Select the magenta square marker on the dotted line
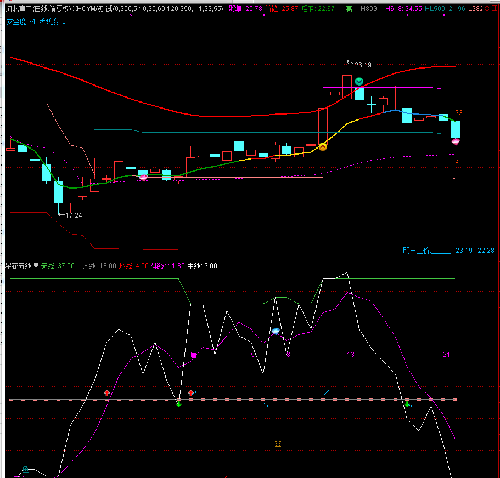The width and height of the screenshot is (500, 478). point(194,355)
